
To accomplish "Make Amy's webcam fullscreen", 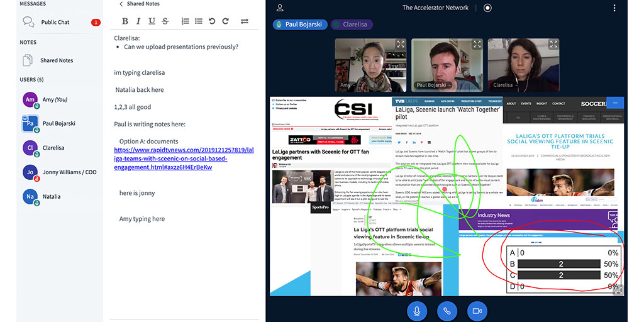I will (x=401, y=45).
